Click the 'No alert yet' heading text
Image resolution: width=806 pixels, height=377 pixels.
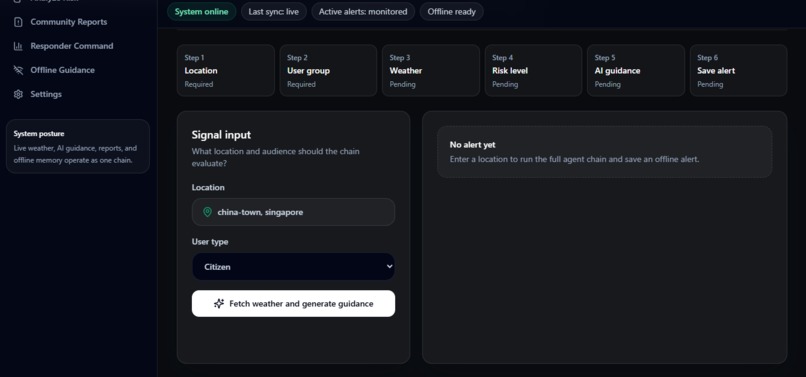tap(472, 145)
